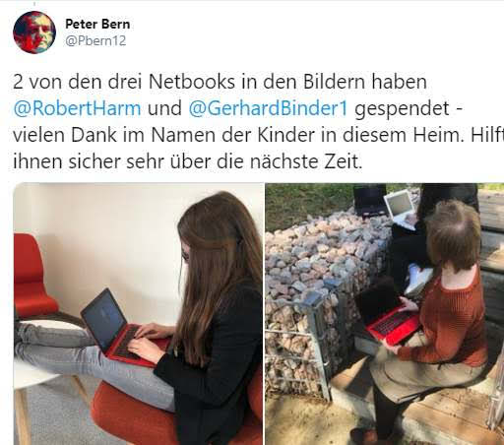
Task: Open the @Pbern12 handle link
Action: (x=95, y=40)
